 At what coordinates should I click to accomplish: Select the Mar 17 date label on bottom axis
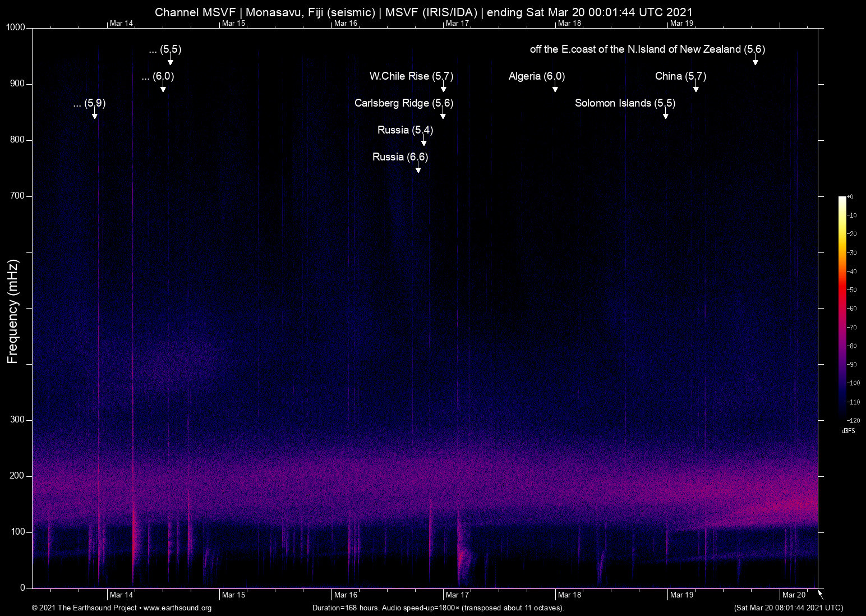(458, 594)
